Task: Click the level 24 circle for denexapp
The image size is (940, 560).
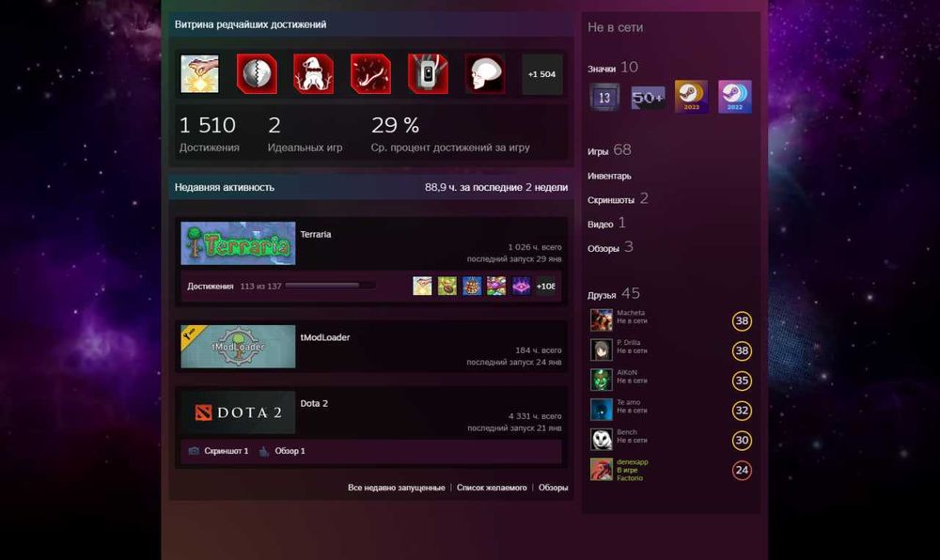Action: point(742,470)
